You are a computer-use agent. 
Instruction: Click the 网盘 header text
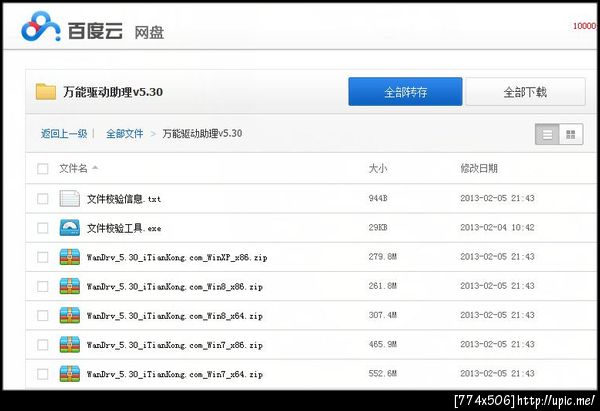point(149,33)
